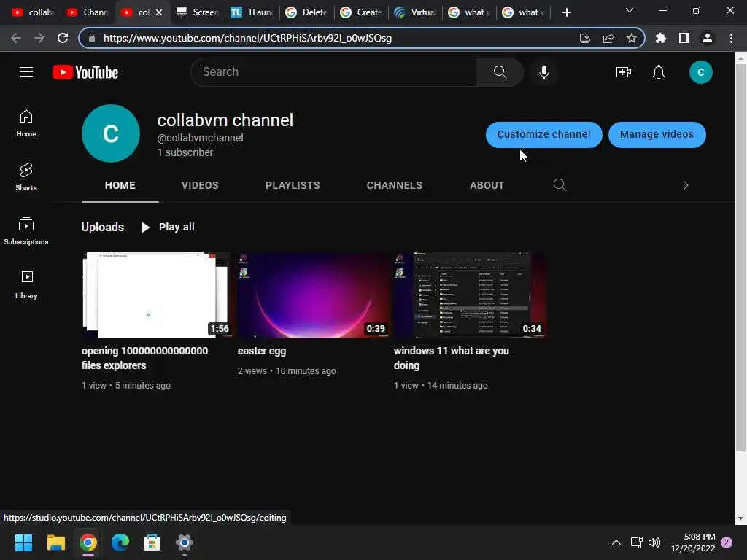The image size is (747, 560).
Task: Click the @collabvmchannel handle text
Action: pyautogui.click(x=200, y=138)
